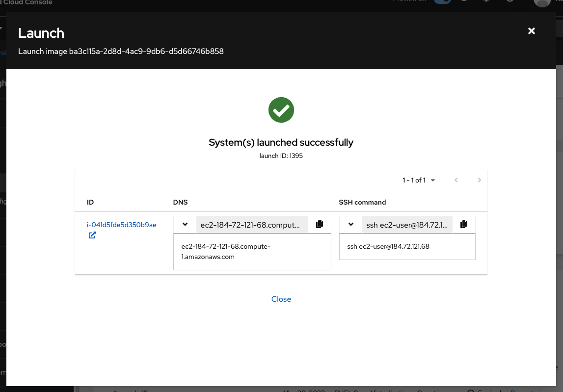Viewport: 563px width, 392px height.
Task: Click the DNS column header
Action: (x=180, y=202)
